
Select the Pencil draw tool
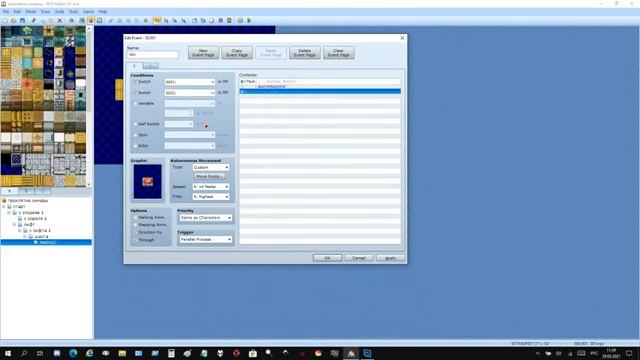tap(111, 20)
